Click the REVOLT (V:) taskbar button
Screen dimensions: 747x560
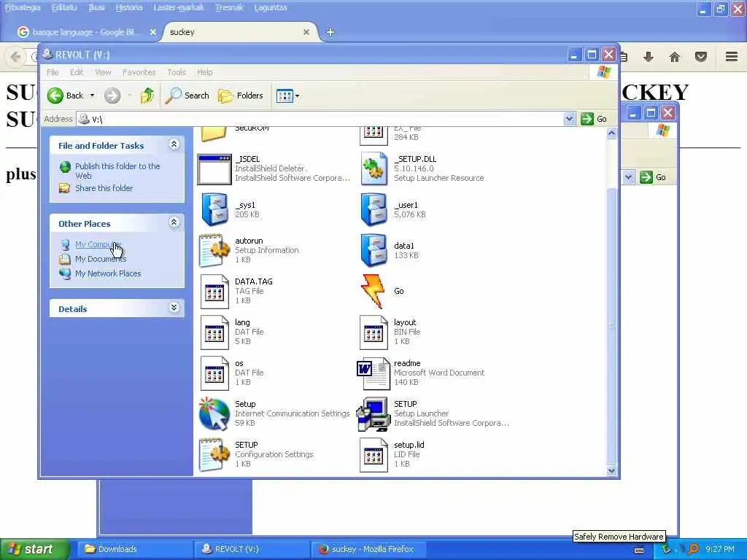coord(251,549)
